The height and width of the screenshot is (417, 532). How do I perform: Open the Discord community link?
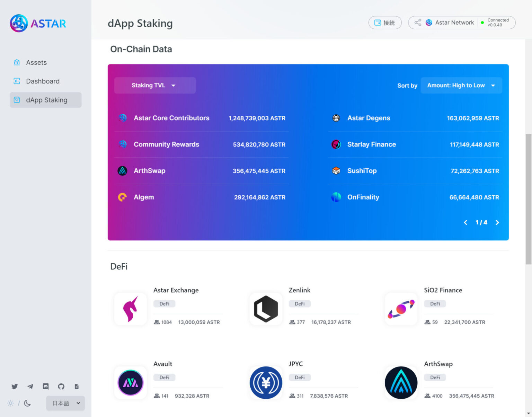coord(46,386)
